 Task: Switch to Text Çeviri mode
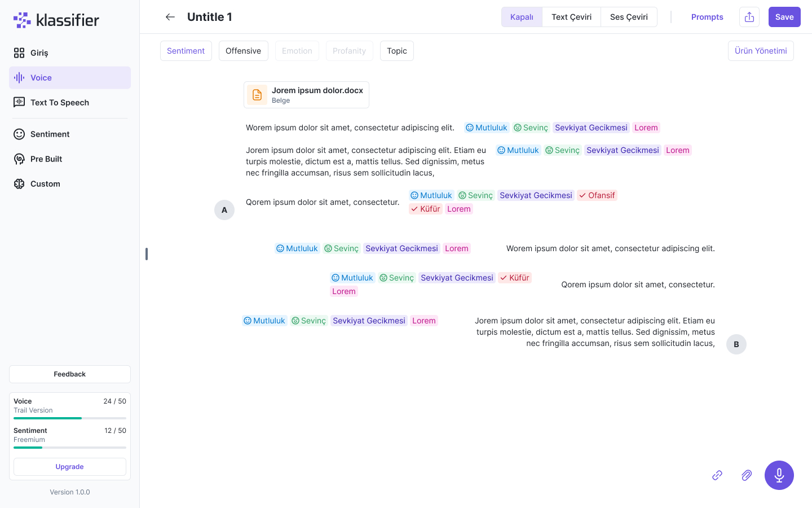pyautogui.click(x=571, y=17)
